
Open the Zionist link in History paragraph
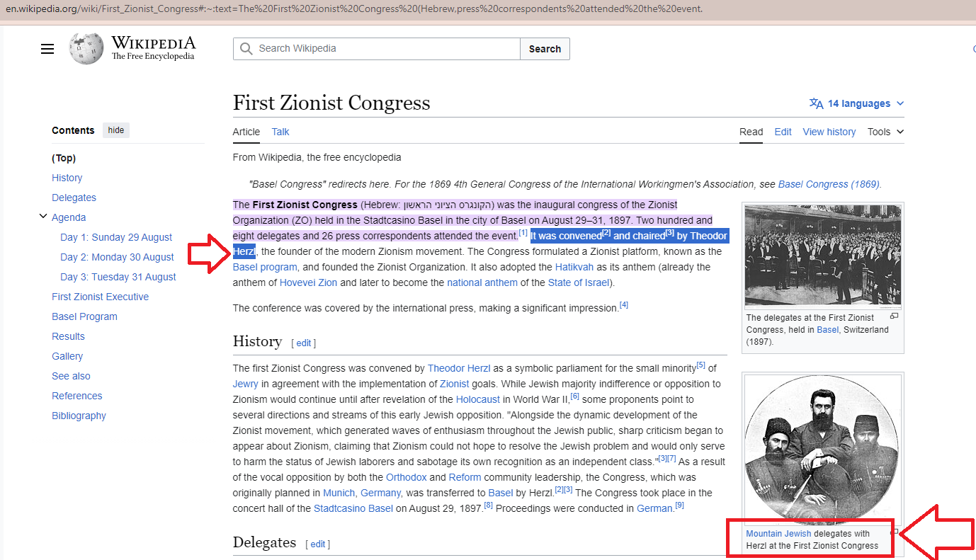point(455,384)
